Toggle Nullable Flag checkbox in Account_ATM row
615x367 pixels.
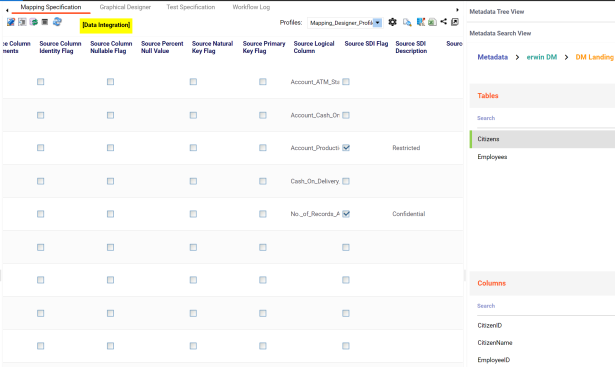pos(110,82)
